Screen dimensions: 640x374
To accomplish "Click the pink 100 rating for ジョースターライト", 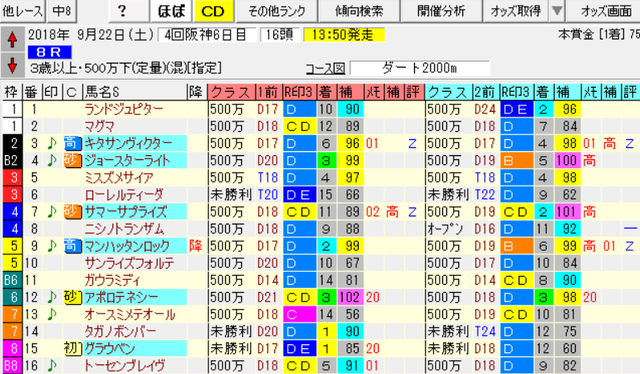I will 567,160.
